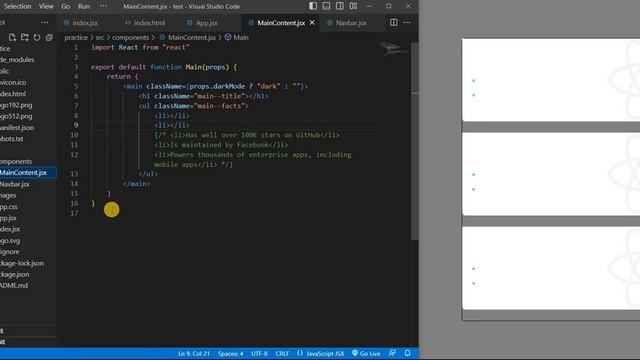The image size is (640, 360).
Task: Collapse all folders in Explorer
Action: coord(49,38)
